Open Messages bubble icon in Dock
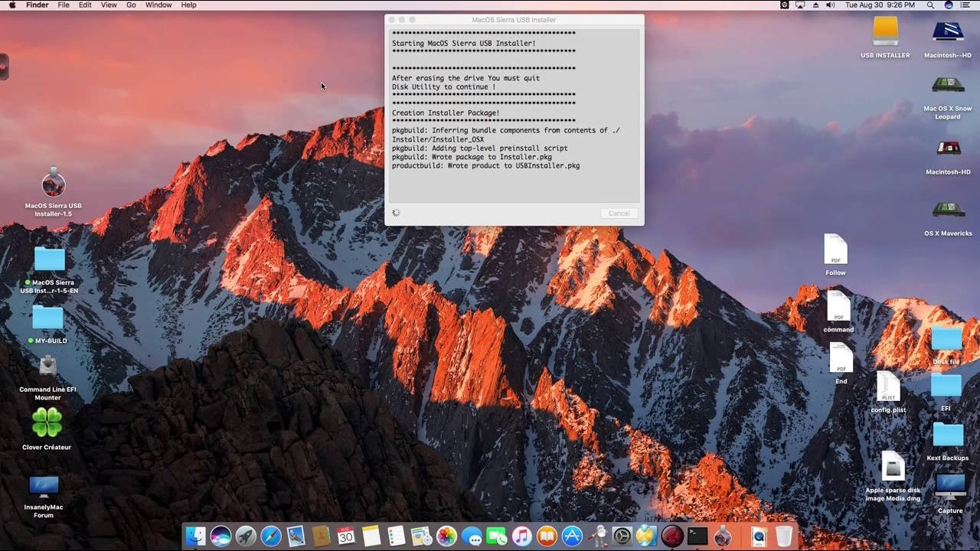The height and width of the screenshot is (551, 980). 472,536
